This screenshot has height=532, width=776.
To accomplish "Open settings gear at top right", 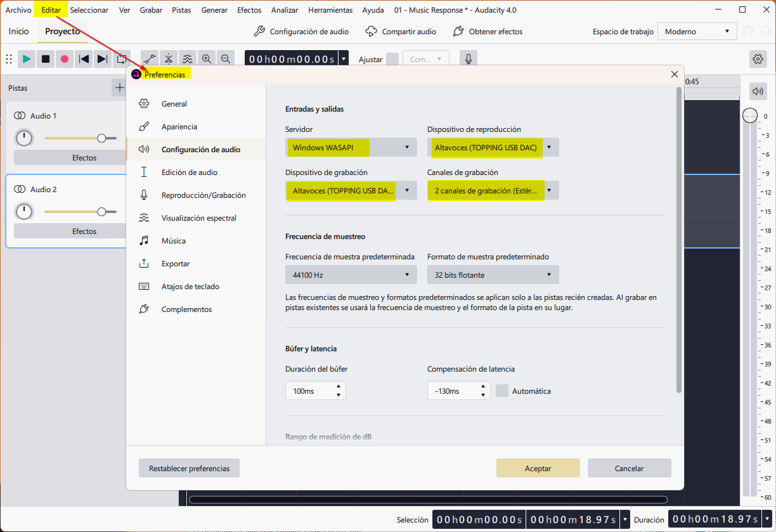I will tap(758, 59).
